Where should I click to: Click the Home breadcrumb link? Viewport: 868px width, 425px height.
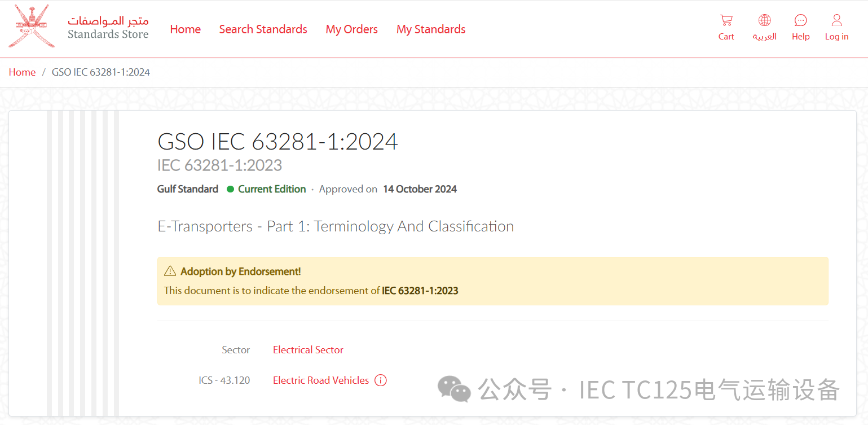(x=22, y=72)
